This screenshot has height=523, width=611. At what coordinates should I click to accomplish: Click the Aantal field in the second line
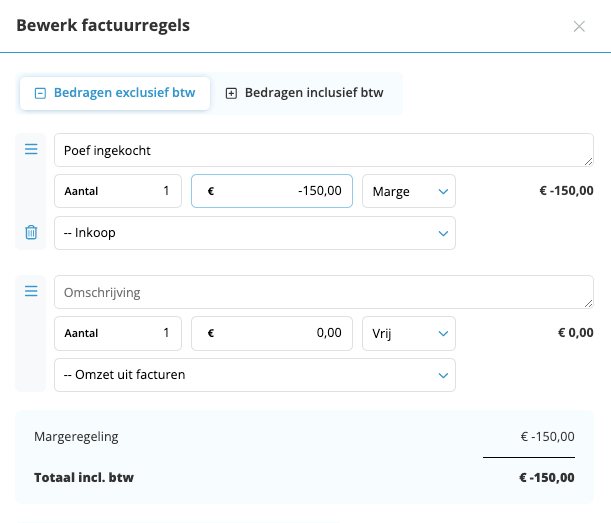118,333
